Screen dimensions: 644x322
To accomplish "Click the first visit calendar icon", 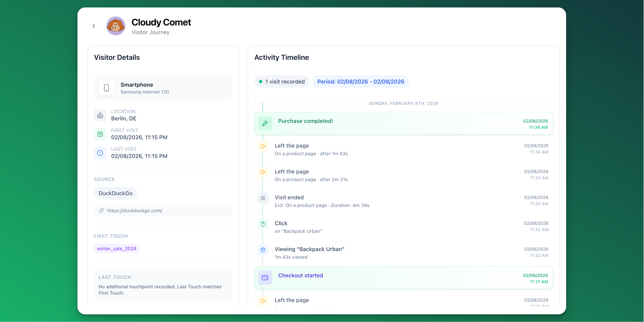I will [100, 134].
